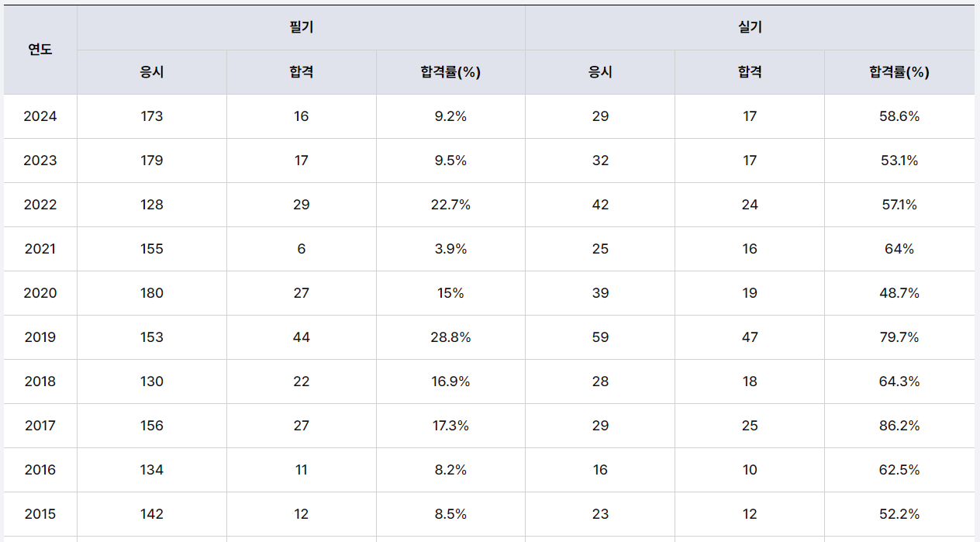The image size is (980, 542).
Task: Select the 3.9% pass rate cell
Action: coord(450,249)
